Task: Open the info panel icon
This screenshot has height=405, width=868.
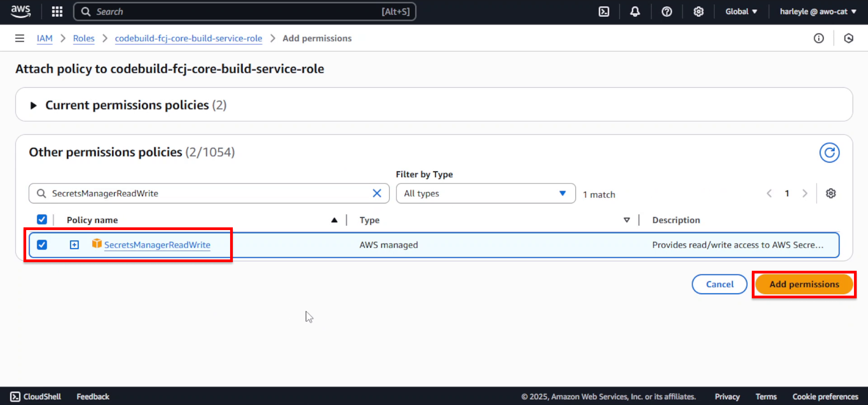Action: pyautogui.click(x=819, y=38)
